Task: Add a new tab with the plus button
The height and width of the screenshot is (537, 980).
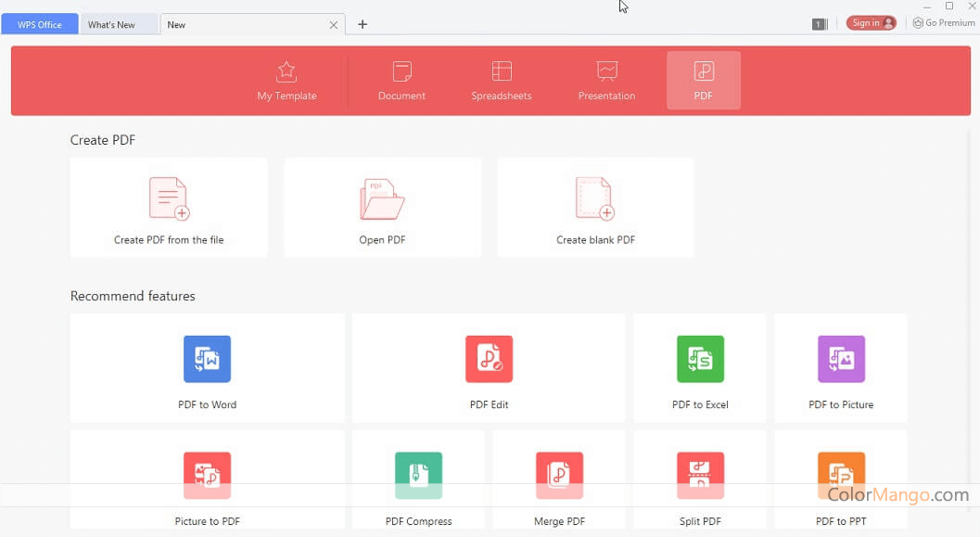Action: pos(363,24)
